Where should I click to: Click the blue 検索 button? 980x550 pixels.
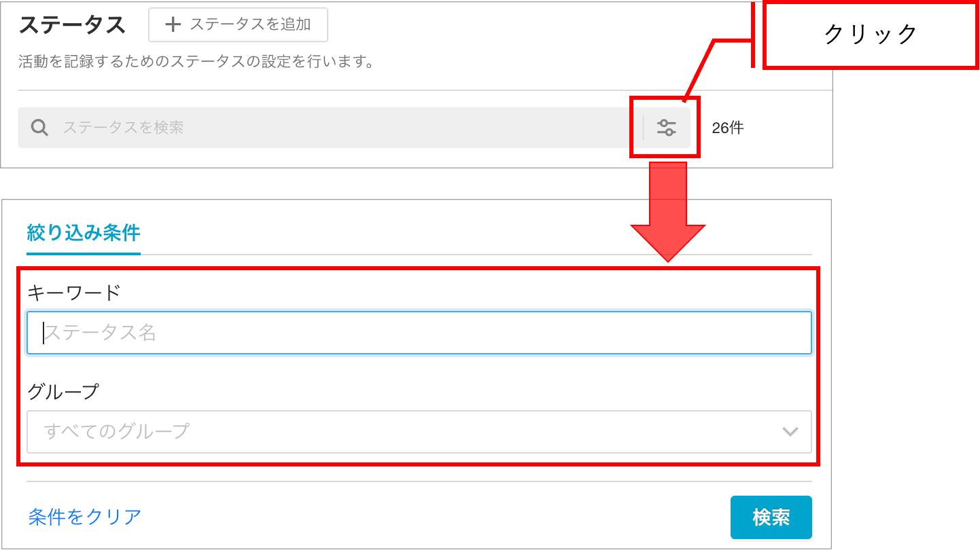pyautogui.click(x=771, y=517)
